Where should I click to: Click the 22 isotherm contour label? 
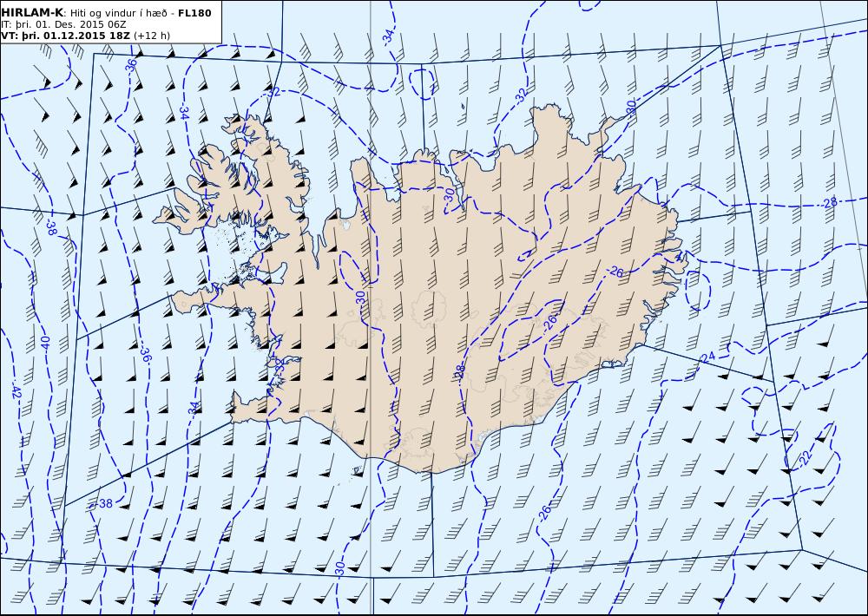pyautogui.click(x=805, y=457)
